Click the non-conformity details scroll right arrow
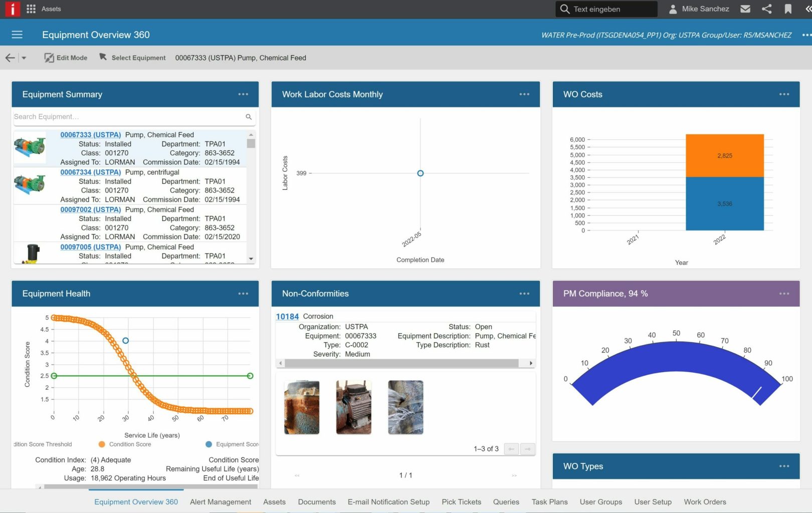812x513 pixels. 531,363
